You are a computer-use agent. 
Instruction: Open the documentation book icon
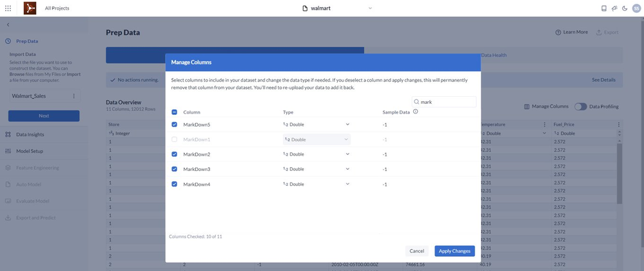click(x=604, y=8)
